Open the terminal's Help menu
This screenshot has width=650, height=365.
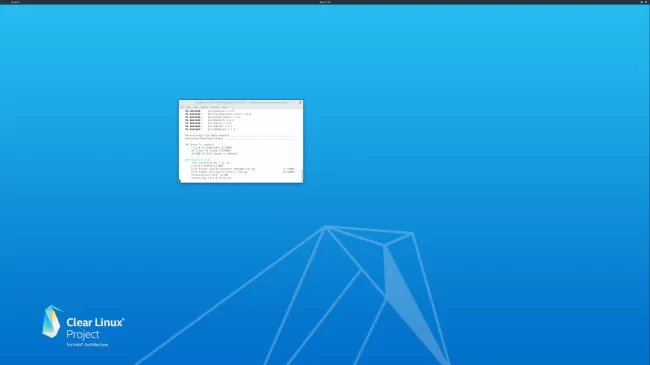tap(224, 107)
